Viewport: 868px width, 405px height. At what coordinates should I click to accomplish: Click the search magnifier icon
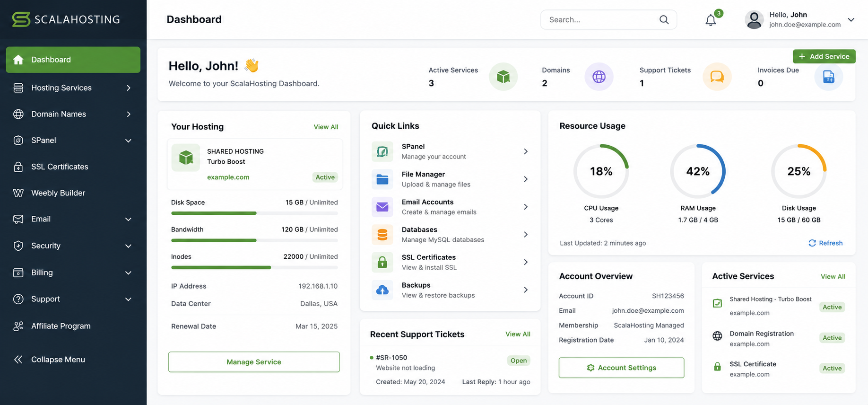click(x=664, y=19)
